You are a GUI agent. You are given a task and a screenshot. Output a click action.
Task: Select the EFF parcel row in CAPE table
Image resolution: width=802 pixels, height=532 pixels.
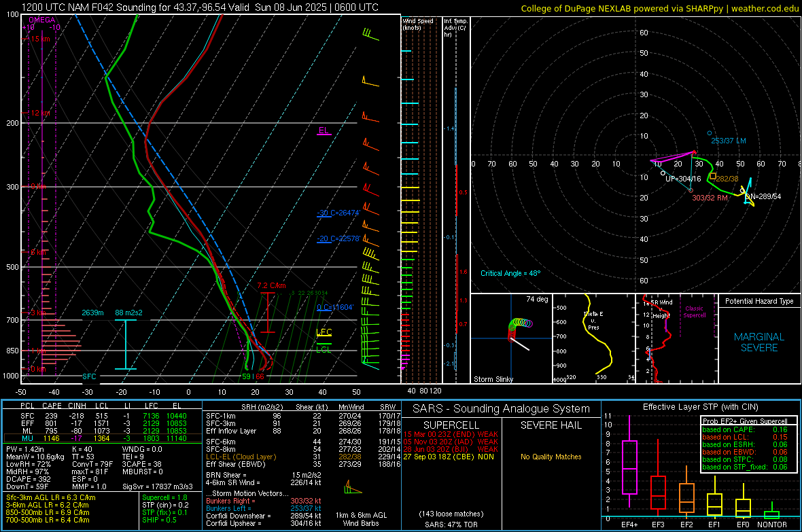point(103,423)
